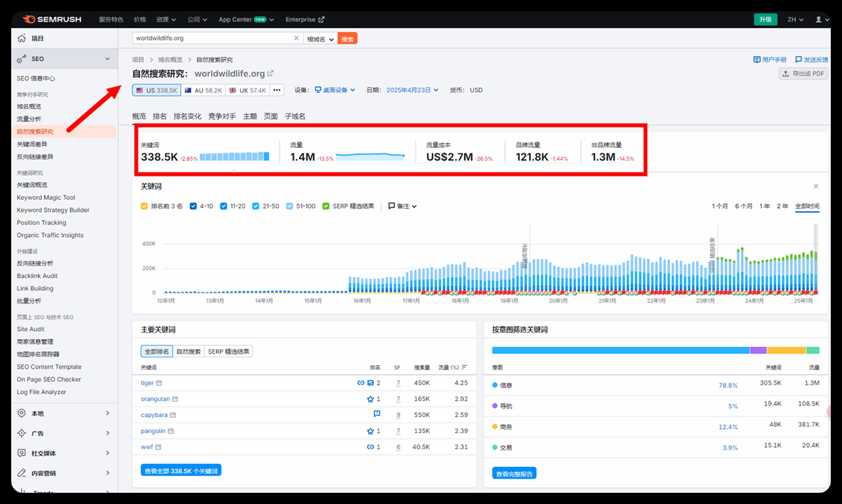
Task: Click the 用户手册 book icon
Action: [757, 60]
